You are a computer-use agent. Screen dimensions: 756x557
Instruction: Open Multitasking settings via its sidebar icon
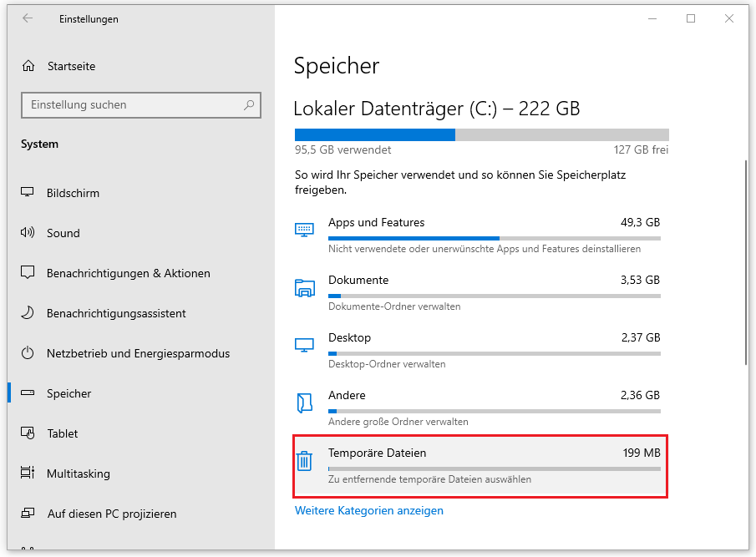coord(26,473)
